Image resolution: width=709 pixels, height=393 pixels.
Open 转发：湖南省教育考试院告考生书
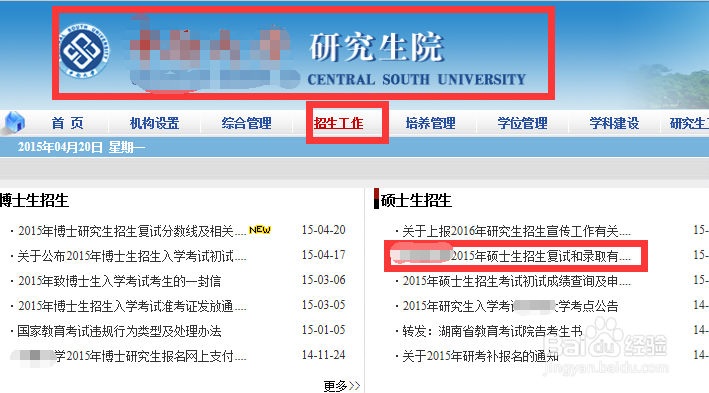[x=492, y=331]
